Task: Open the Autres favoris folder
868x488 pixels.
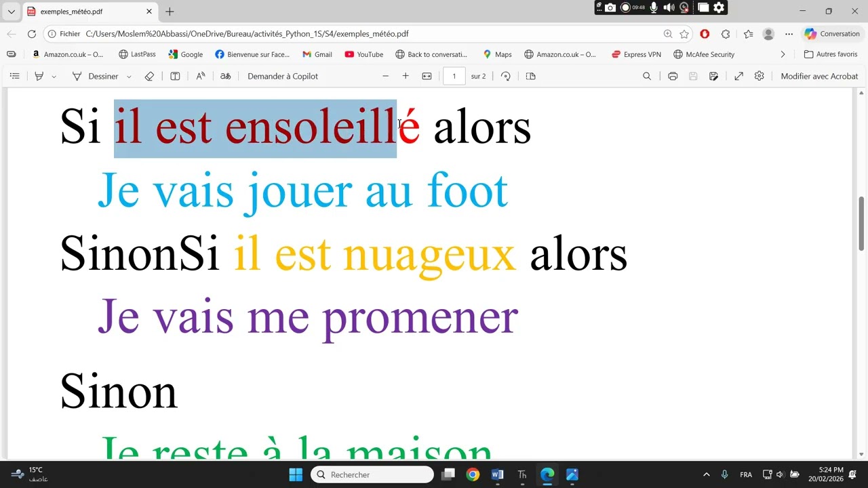Action: [x=831, y=54]
